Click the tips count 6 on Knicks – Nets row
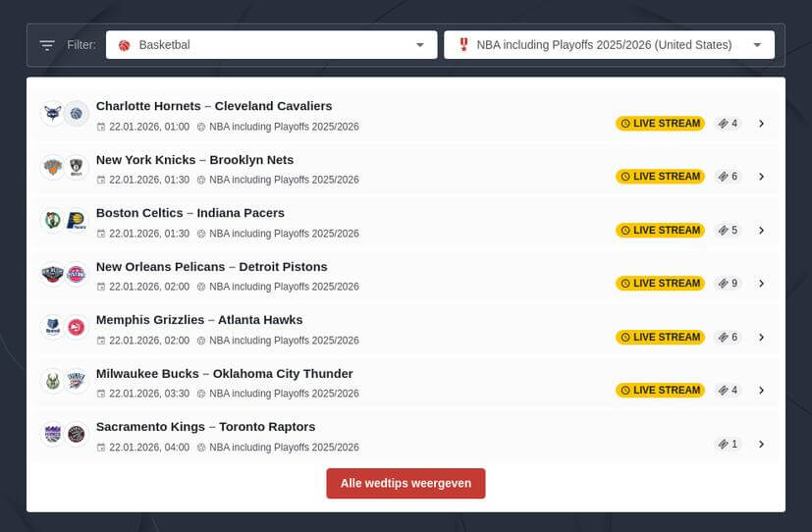Screen dimensions: 812x532 pyautogui.click(x=728, y=177)
